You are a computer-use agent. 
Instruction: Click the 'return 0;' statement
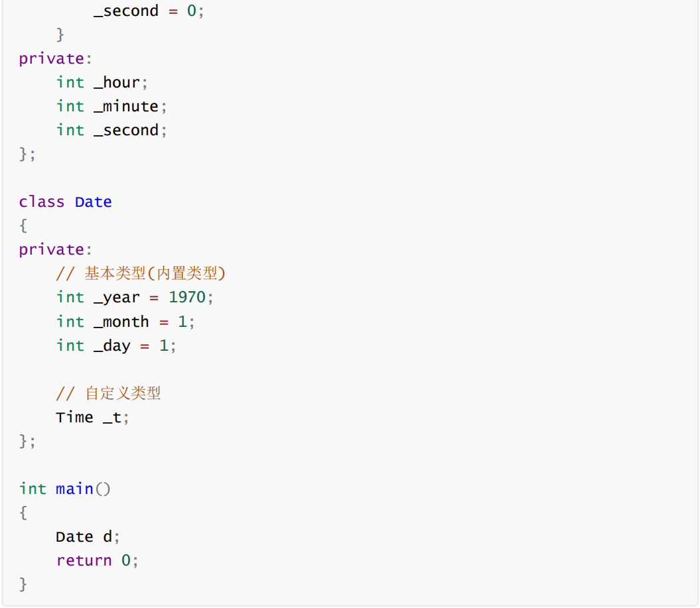pos(98,560)
